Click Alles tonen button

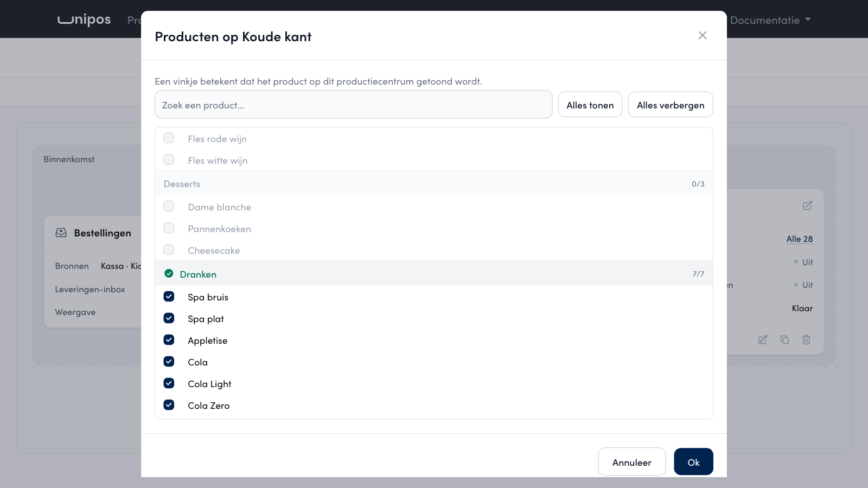point(590,105)
